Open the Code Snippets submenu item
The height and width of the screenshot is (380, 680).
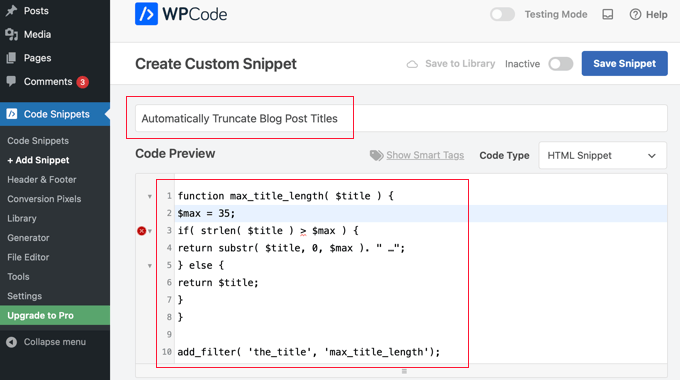(38, 141)
